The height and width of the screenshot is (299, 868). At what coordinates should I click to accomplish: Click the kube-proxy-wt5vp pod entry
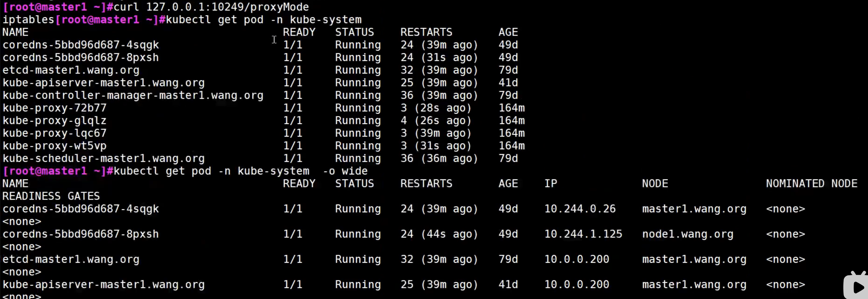click(x=55, y=146)
